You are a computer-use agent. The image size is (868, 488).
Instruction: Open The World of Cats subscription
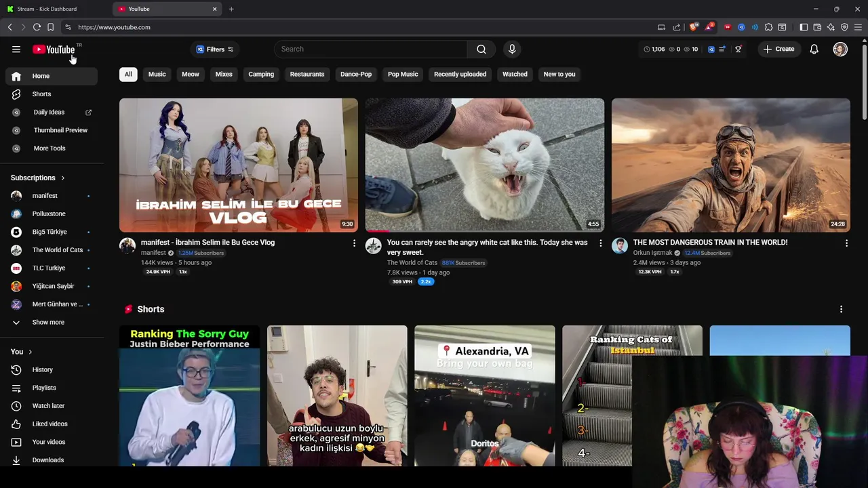point(52,250)
